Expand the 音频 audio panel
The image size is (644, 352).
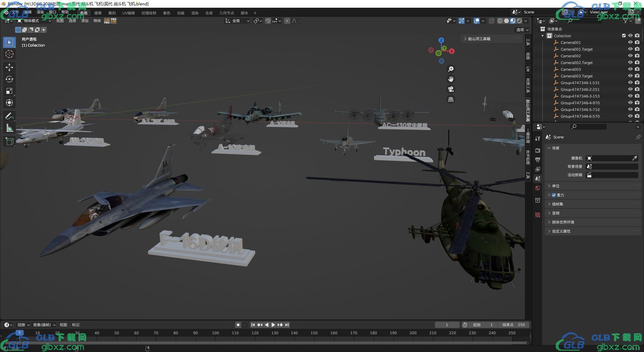coord(593,213)
